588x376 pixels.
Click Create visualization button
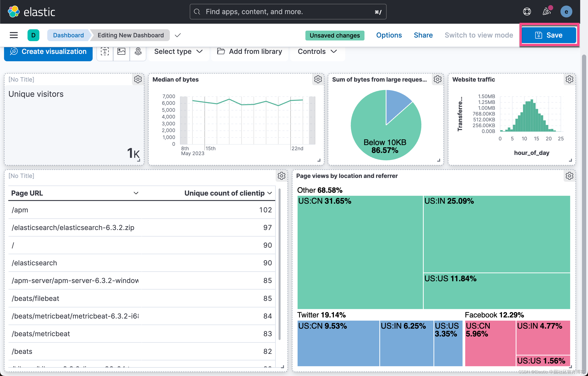pos(48,51)
